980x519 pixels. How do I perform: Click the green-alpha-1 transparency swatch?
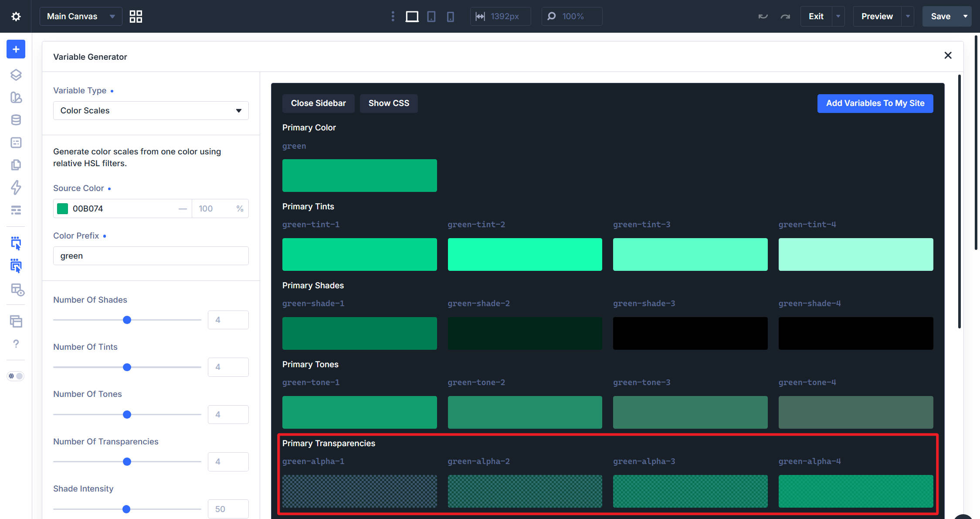pyautogui.click(x=359, y=491)
